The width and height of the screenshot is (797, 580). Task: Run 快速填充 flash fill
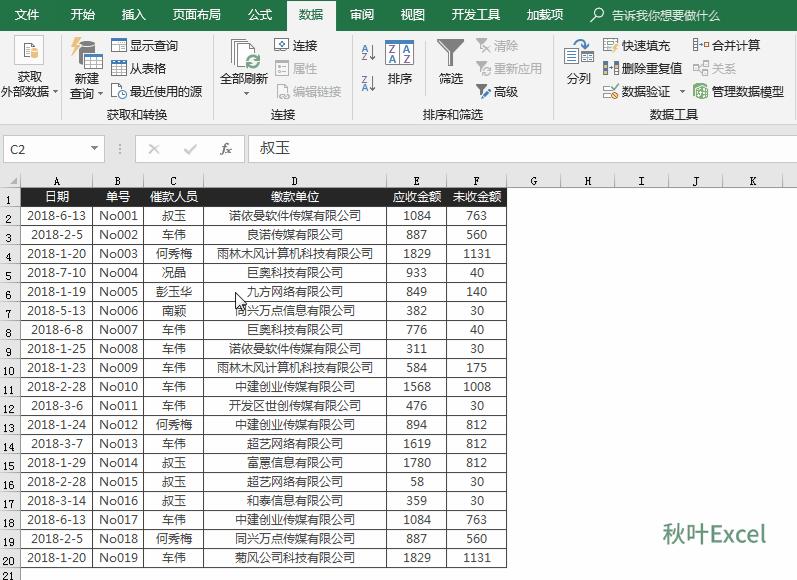636,46
